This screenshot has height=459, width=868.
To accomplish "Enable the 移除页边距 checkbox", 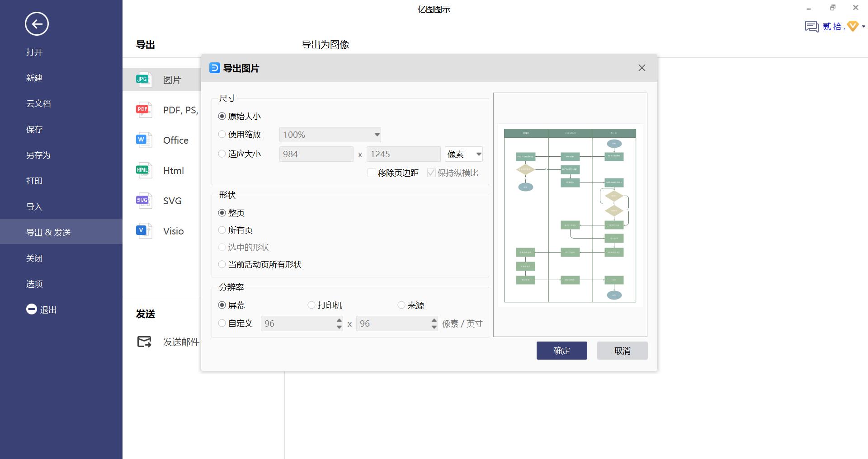I will (x=372, y=173).
